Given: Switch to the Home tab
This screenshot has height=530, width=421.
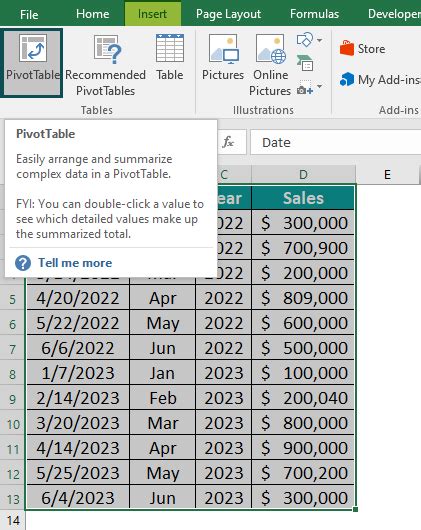Looking at the screenshot, I should 93,14.
